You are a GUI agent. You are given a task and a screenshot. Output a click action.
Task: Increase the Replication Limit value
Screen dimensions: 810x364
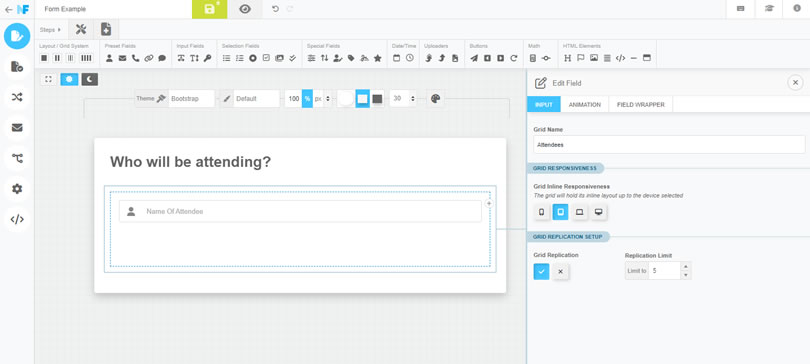point(686,266)
